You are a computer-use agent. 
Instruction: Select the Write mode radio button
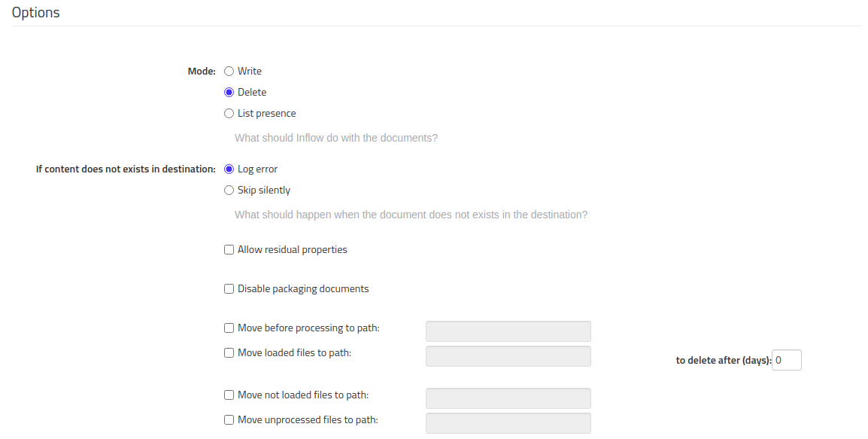click(229, 71)
